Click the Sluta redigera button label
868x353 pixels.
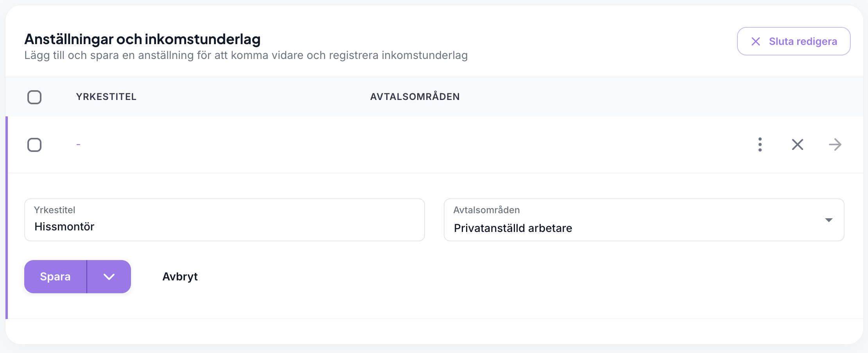(803, 41)
